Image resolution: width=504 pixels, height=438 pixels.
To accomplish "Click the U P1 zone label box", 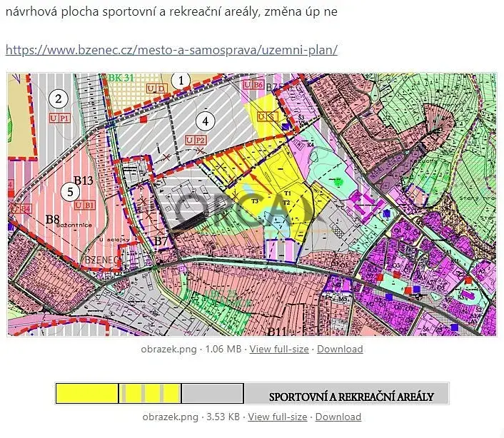I will (x=60, y=118).
